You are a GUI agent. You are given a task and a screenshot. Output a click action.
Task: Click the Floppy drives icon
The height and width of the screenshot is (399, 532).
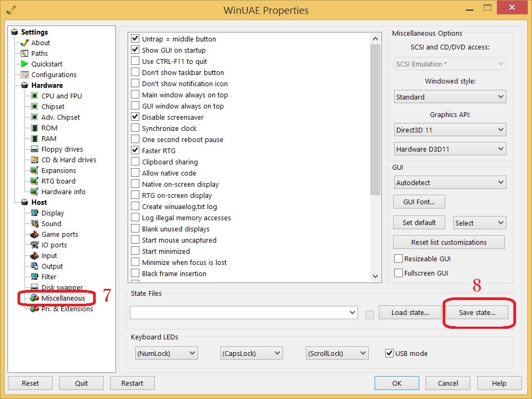(x=34, y=149)
